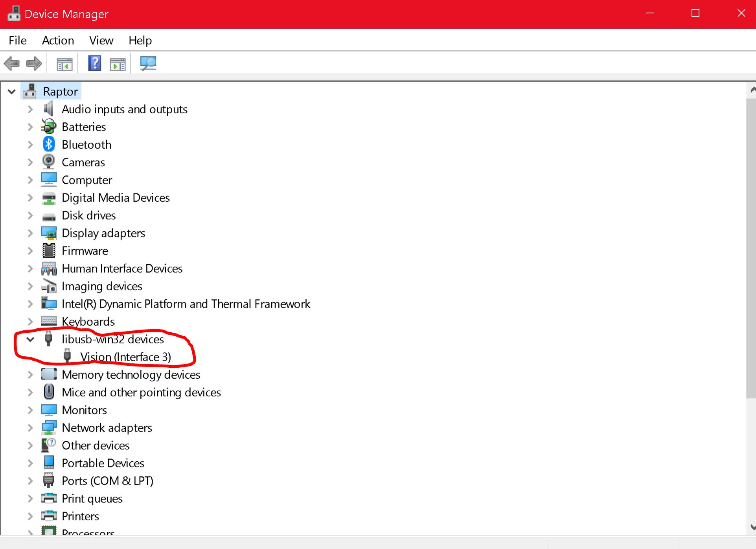This screenshot has width=756, height=549.
Task: Click the Printers category icon
Action: (49, 516)
